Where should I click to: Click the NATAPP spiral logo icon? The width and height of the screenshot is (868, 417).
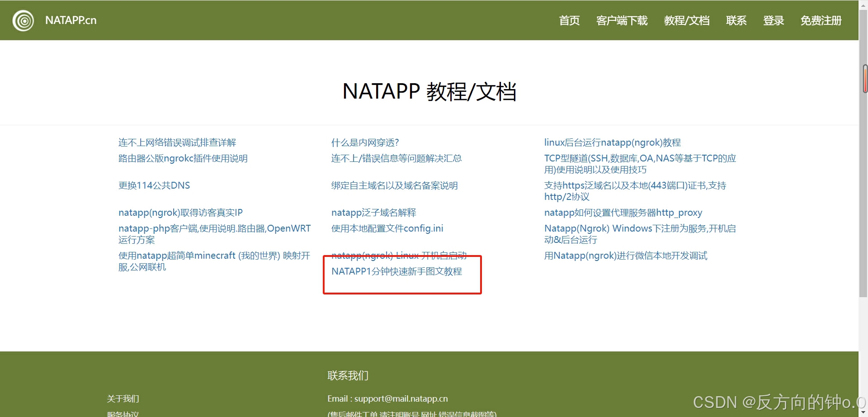(x=23, y=20)
